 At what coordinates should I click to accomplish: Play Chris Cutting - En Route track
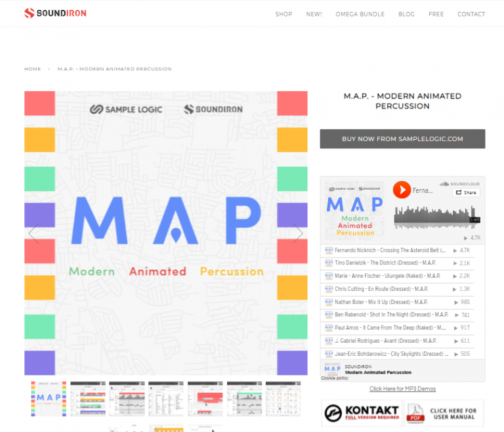click(x=381, y=289)
